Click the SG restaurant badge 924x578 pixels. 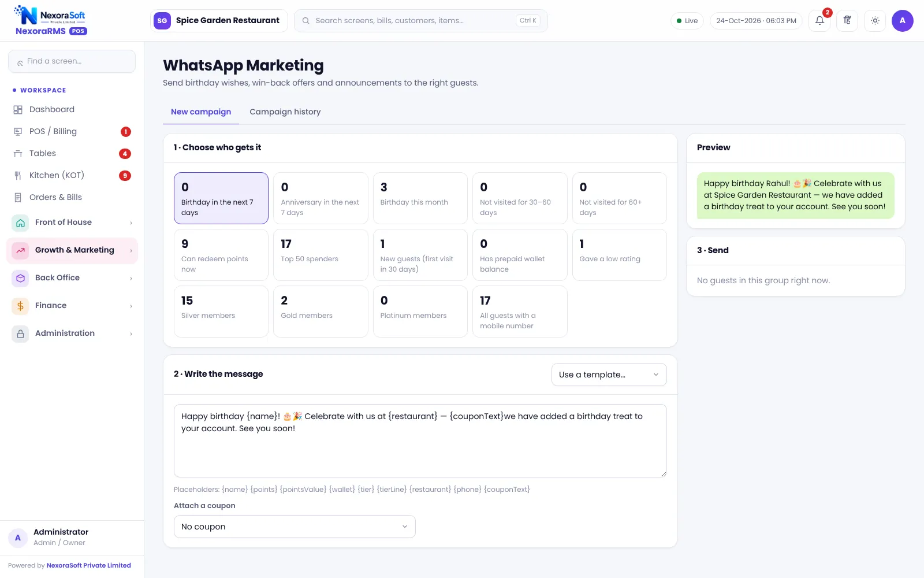[162, 21]
